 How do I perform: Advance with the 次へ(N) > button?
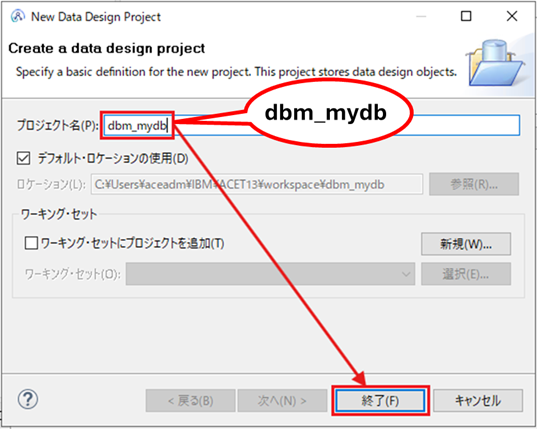(282, 400)
